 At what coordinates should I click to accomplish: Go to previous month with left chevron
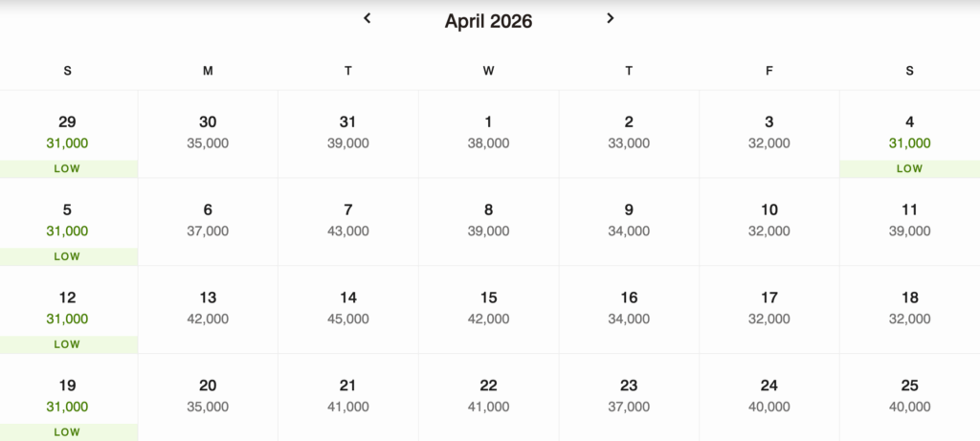(x=367, y=18)
